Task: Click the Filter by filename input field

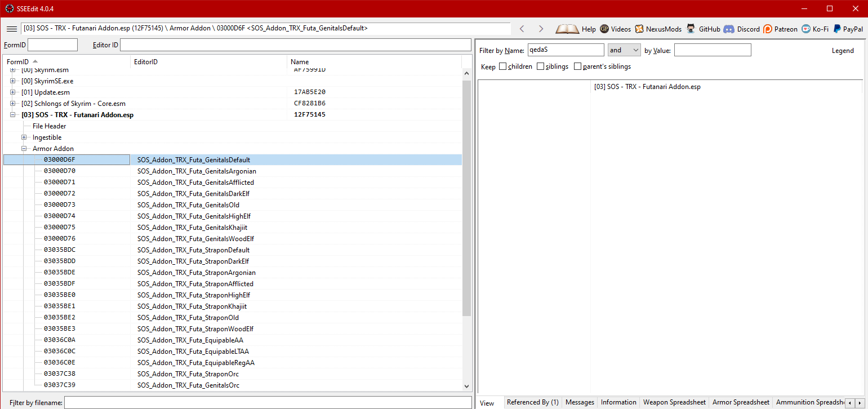Action: 268,402
